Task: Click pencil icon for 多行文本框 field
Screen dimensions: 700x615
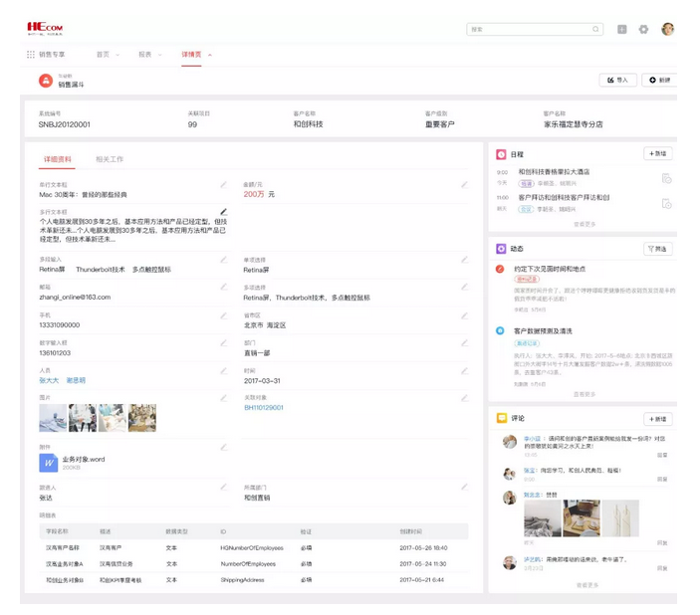Action: 223,212
